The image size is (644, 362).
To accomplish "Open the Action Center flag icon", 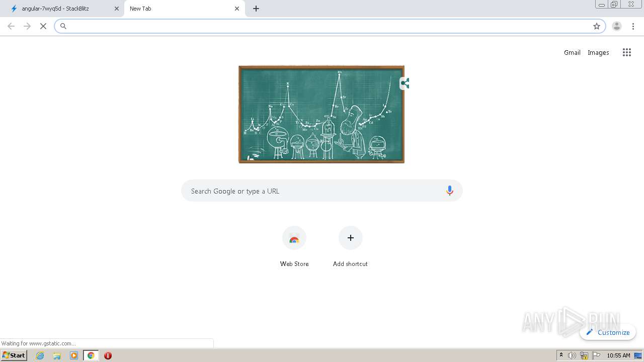I will point(596,355).
